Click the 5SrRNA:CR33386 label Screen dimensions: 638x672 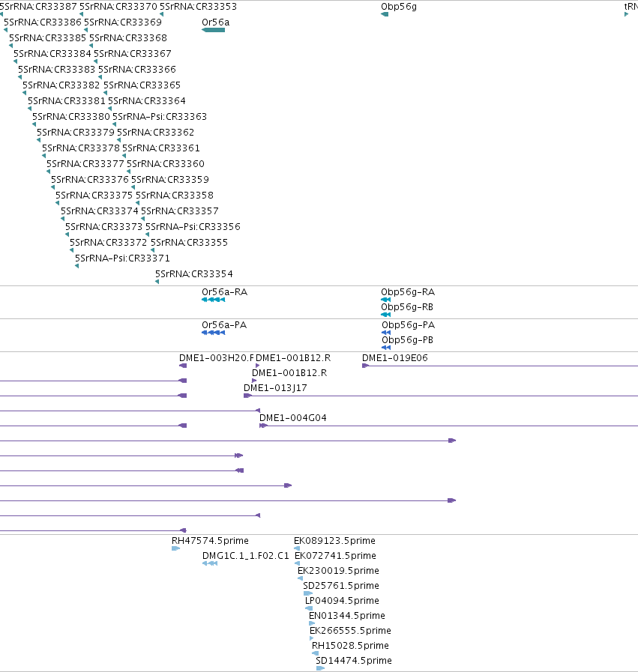coord(43,22)
